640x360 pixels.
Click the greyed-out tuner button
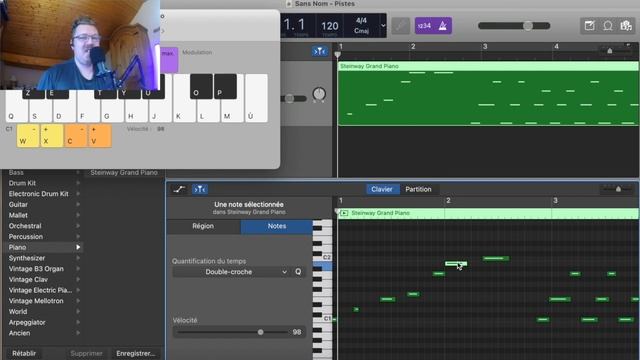[x=400, y=26]
